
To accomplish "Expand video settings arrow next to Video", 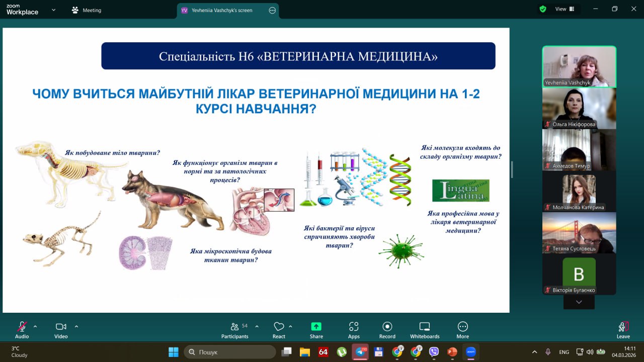I will [76, 326].
